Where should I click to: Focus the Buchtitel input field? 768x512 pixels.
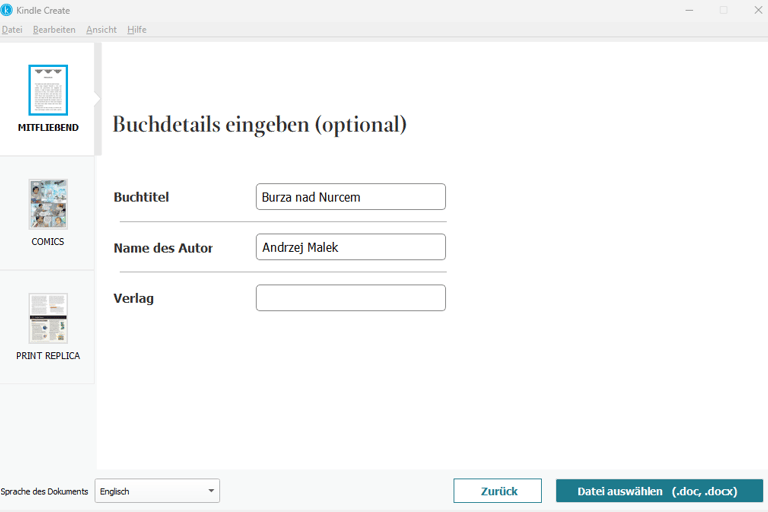coord(351,196)
